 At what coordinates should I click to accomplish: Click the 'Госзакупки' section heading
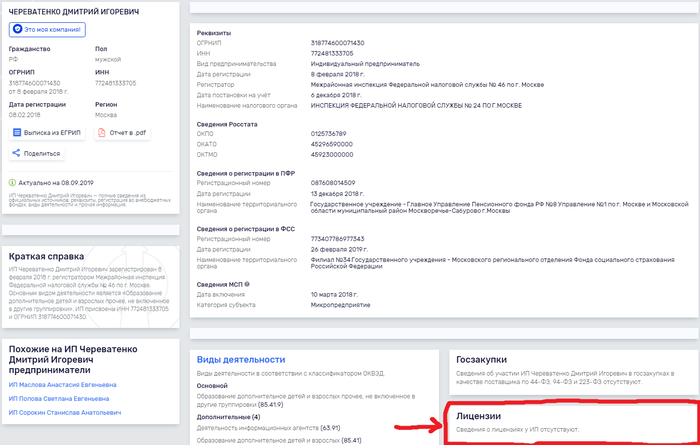click(x=480, y=359)
